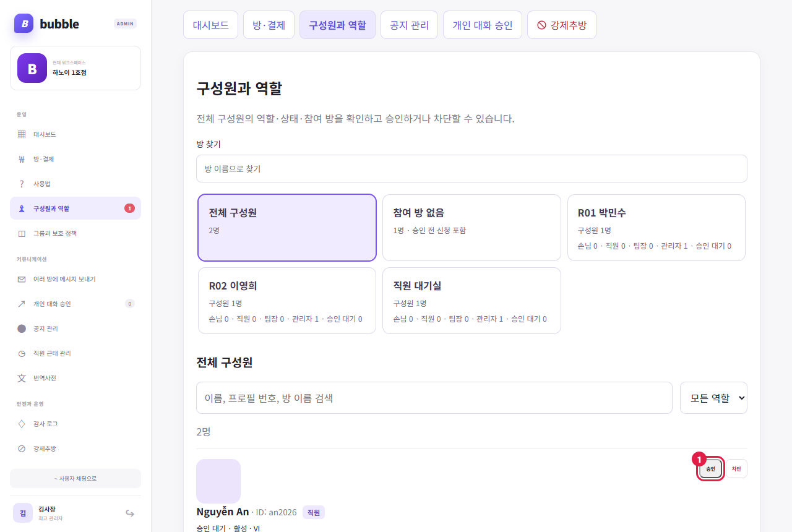
Task: Open sidebar 강제추방 prohibition icon
Action: click(x=22, y=448)
